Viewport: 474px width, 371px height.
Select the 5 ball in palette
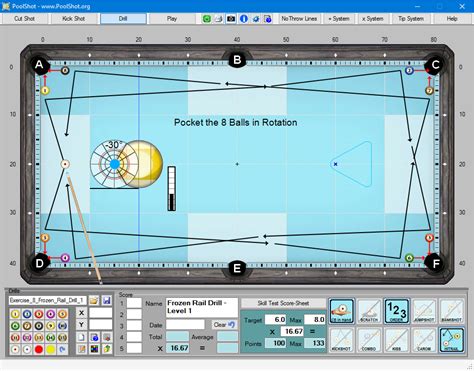click(x=62, y=314)
